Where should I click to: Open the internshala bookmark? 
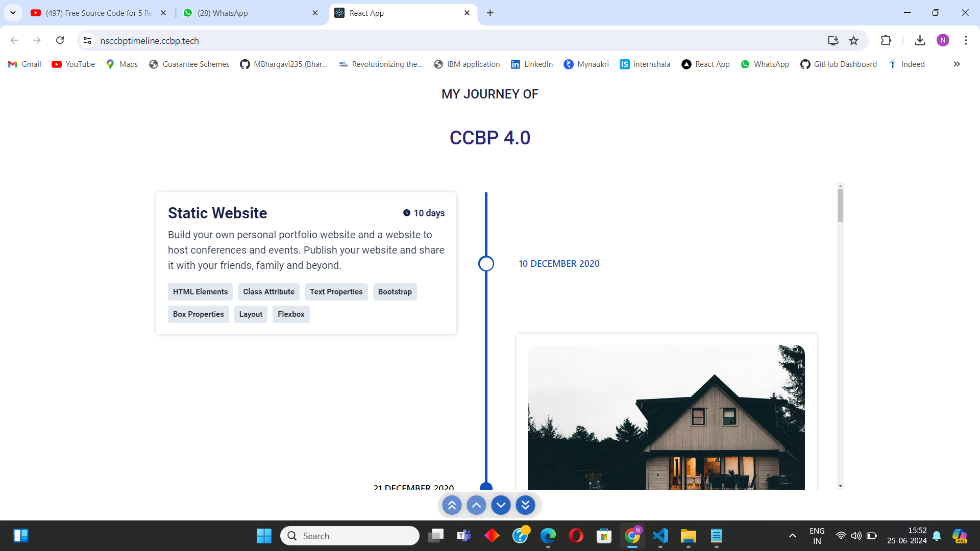(x=645, y=64)
